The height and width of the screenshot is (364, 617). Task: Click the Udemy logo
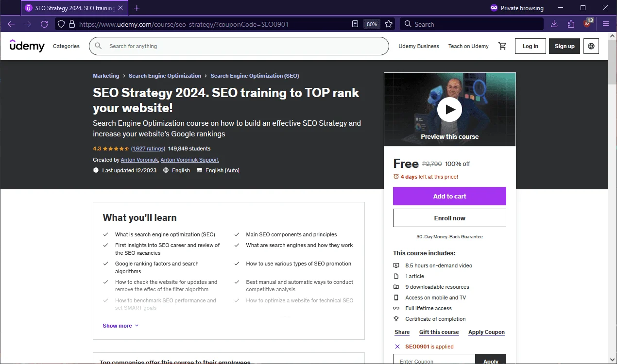click(x=27, y=46)
